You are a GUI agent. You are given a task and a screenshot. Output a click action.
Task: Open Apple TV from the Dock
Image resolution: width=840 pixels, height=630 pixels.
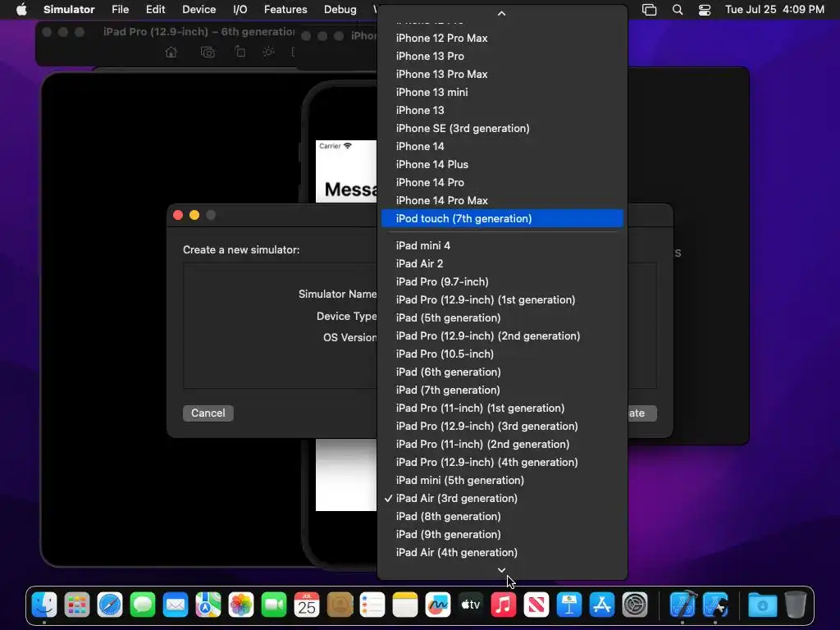click(x=470, y=605)
